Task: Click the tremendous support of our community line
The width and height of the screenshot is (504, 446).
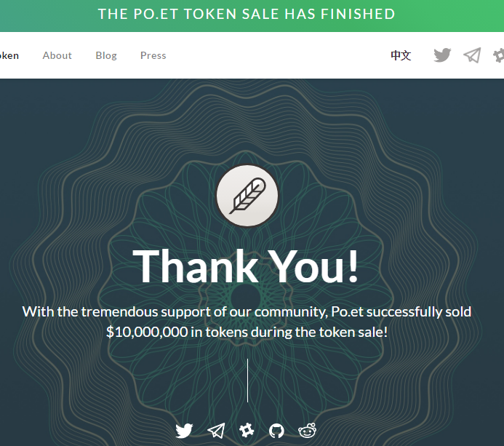Action: [247, 311]
